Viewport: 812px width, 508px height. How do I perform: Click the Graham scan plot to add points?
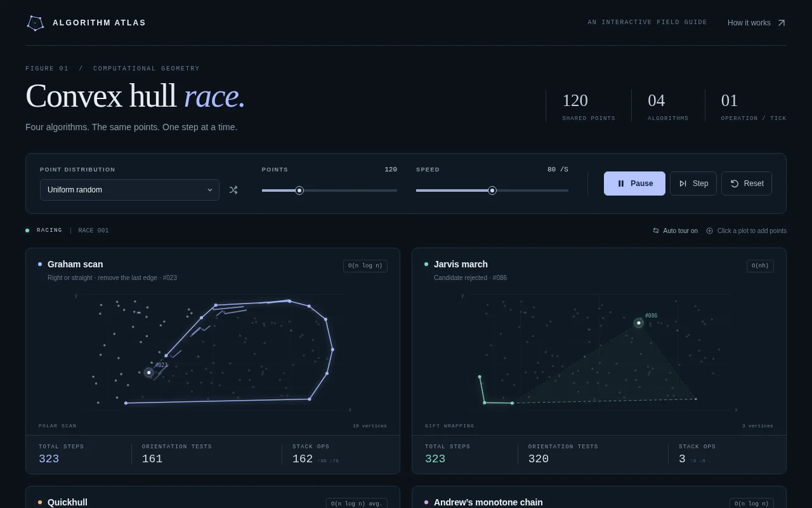(213, 351)
